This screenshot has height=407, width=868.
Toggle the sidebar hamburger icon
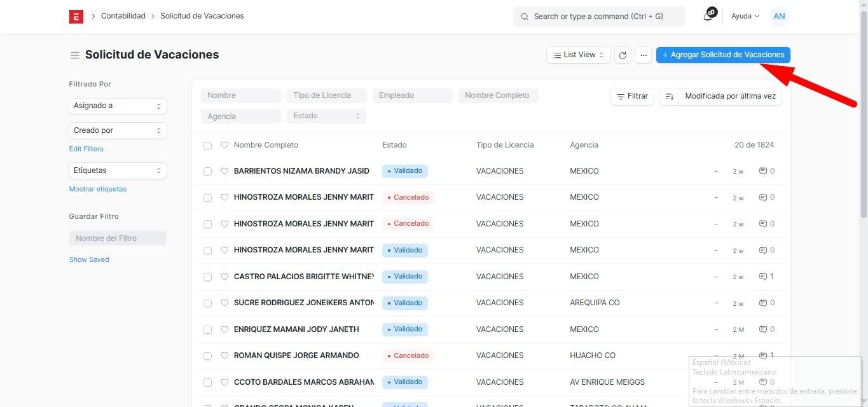click(75, 55)
